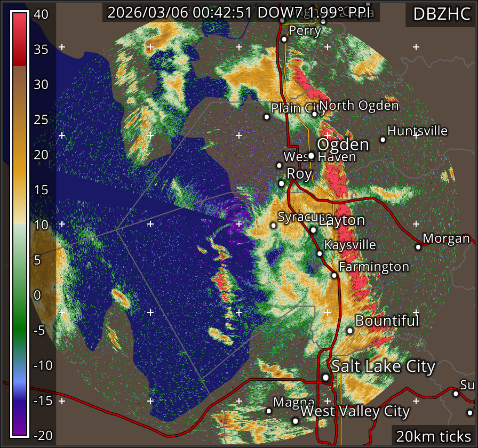Click the Plain City marker dot
478x448 pixels.
267,117
